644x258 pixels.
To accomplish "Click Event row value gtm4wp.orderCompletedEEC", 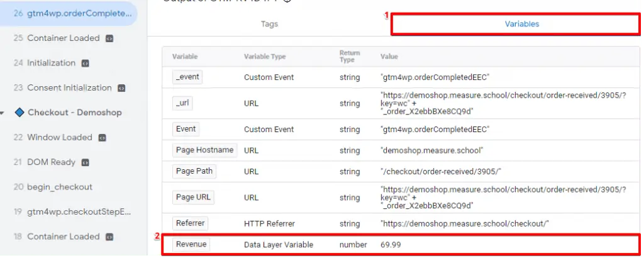I will pos(435,130).
